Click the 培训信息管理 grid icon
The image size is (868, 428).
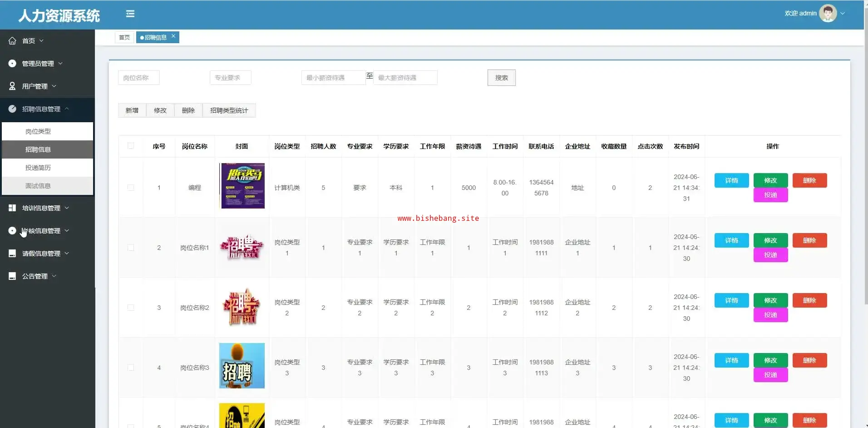[x=12, y=208]
